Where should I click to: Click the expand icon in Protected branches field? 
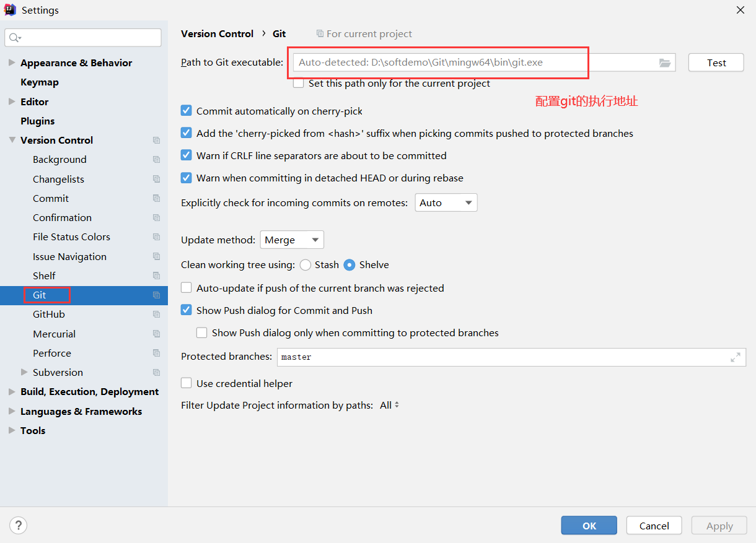pyautogui.click(x=736, y=357)
